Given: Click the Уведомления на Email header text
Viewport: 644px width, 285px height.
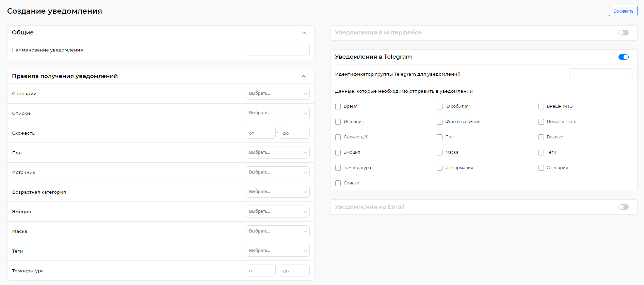Looking at the screenshot, I should [370, 207].
